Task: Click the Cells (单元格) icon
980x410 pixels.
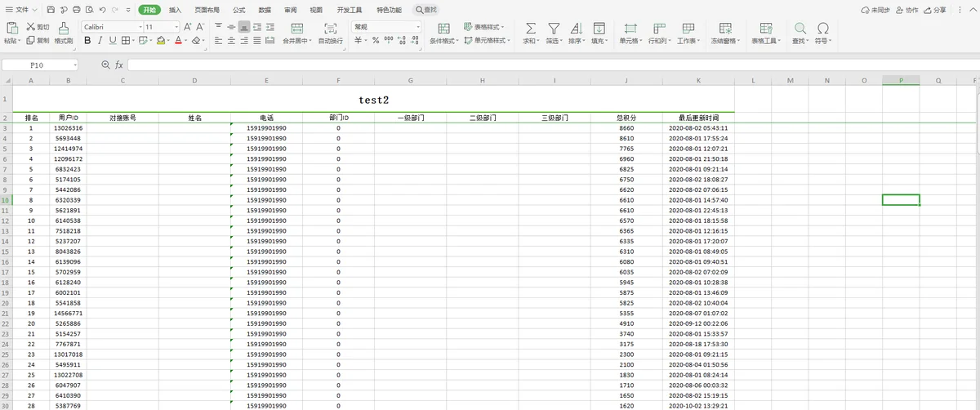Action: point(630,28)
